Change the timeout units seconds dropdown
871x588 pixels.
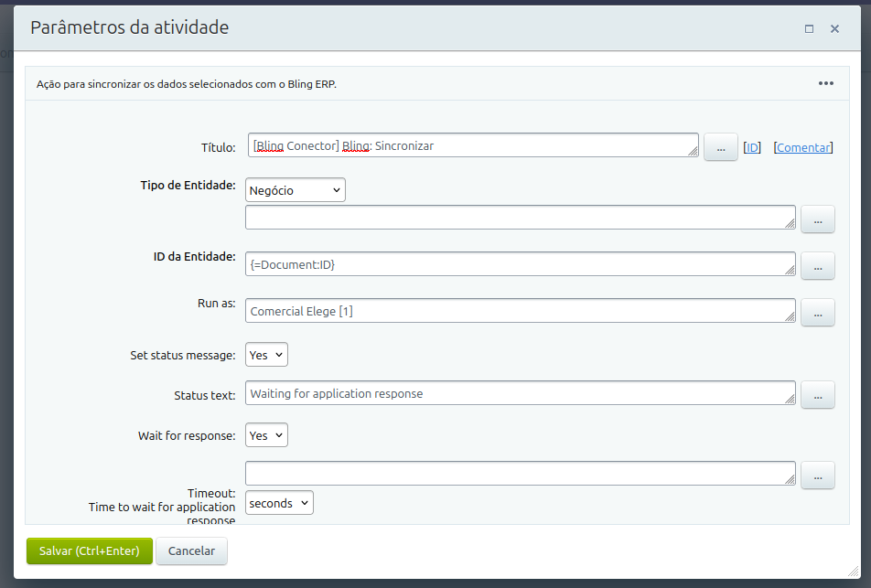pyautogui.click(x=279, y=503)
